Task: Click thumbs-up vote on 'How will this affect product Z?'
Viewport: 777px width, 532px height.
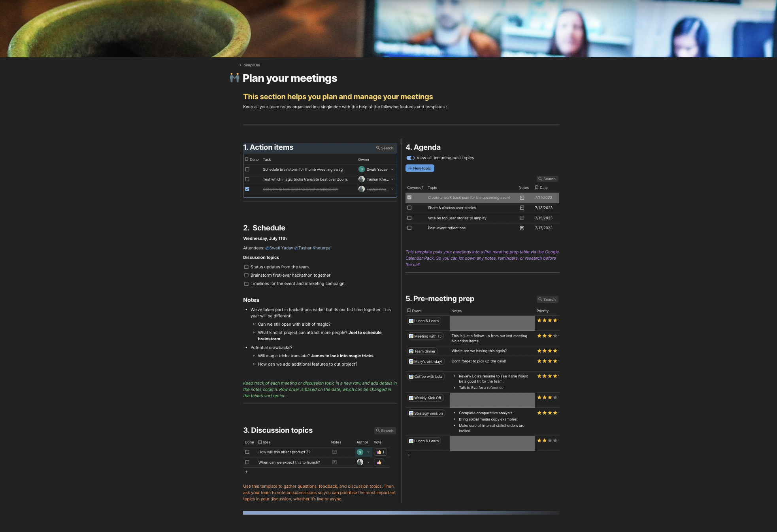Action: click(380, 452)
